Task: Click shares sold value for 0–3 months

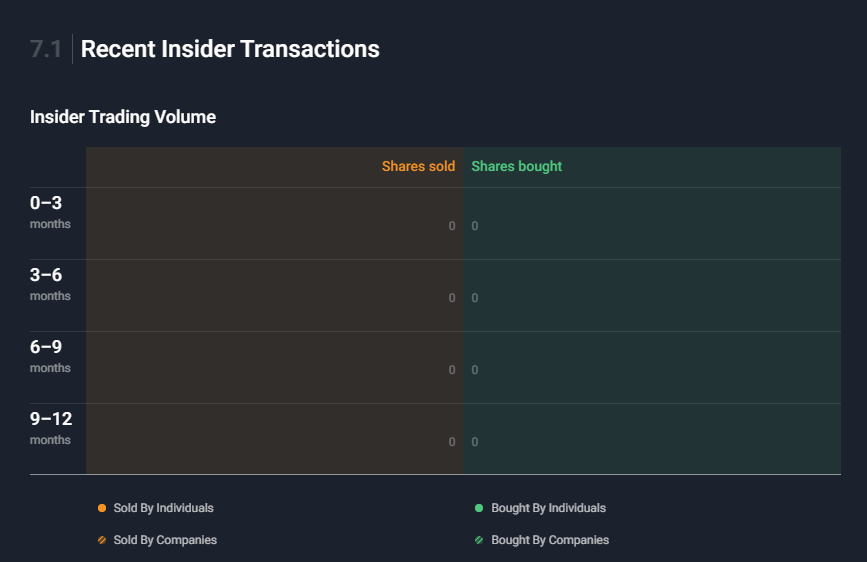Action: click(x=452, y=226)
